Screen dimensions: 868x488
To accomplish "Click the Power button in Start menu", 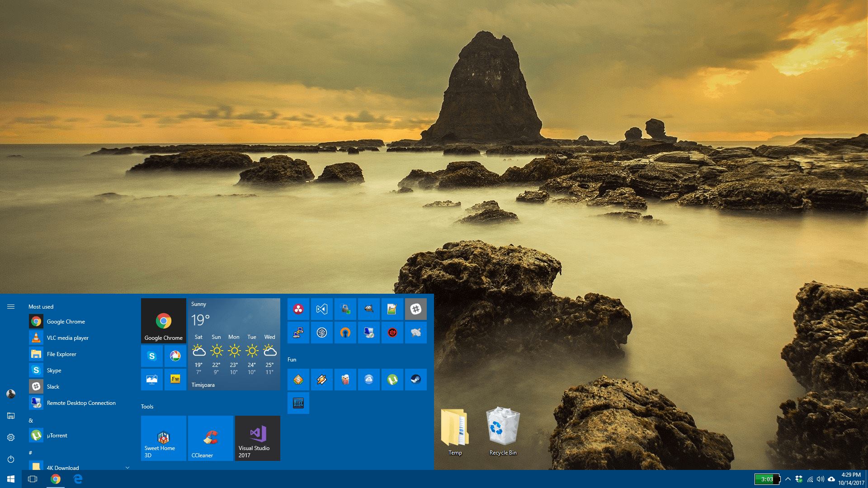I will (x=11, y=459).
